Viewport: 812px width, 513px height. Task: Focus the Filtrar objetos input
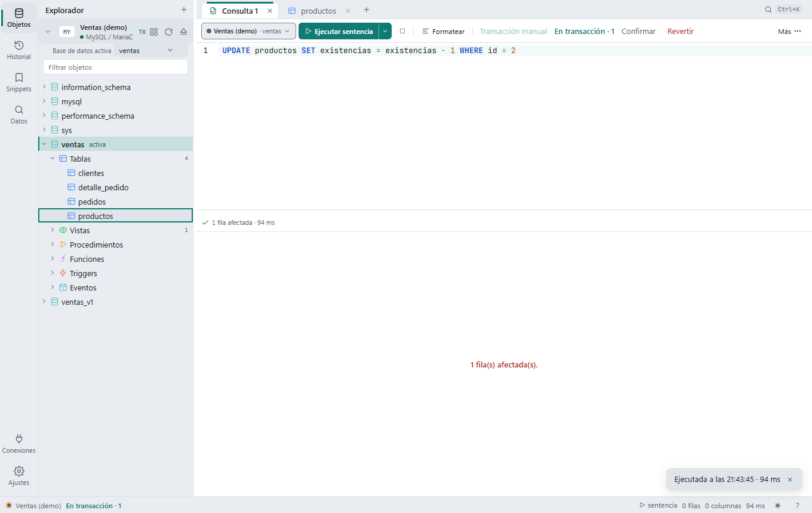115,67
